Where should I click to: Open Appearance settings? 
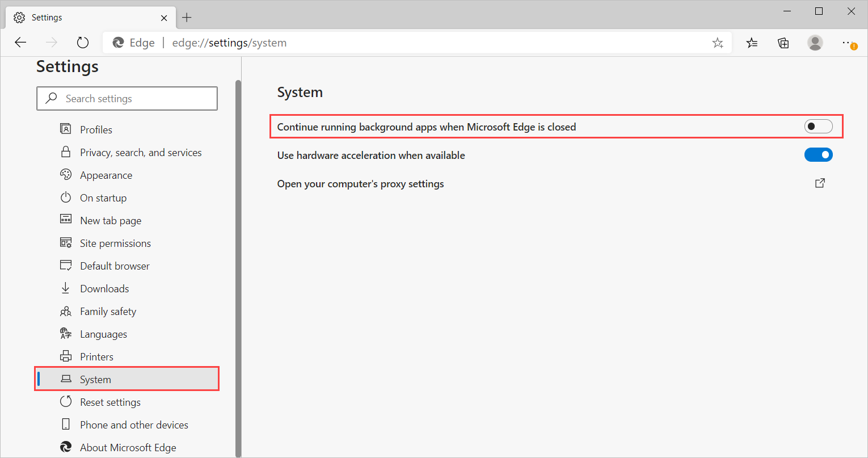106,175
